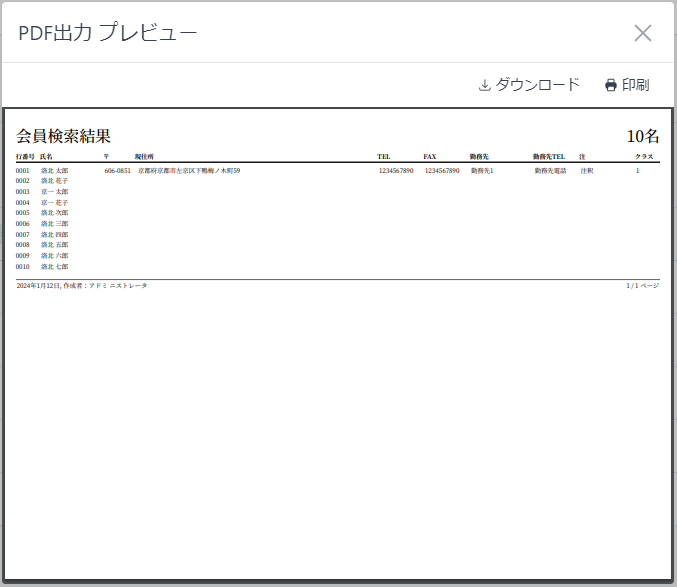Select the FAX value 1234567890
677x587 pixels.
(442, 170)
